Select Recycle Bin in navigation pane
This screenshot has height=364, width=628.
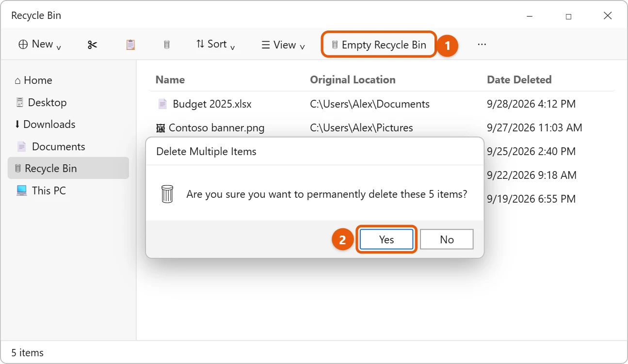[68, 168]
